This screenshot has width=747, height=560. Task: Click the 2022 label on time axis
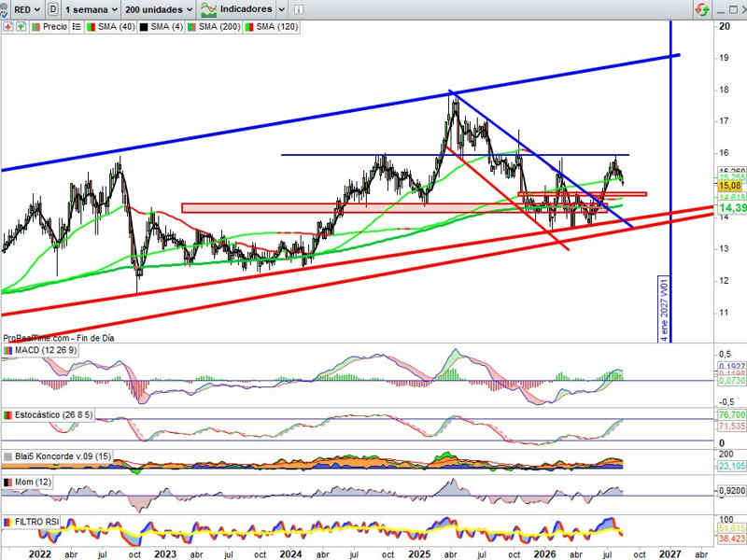pyautogui.click(x=40, y=554)
